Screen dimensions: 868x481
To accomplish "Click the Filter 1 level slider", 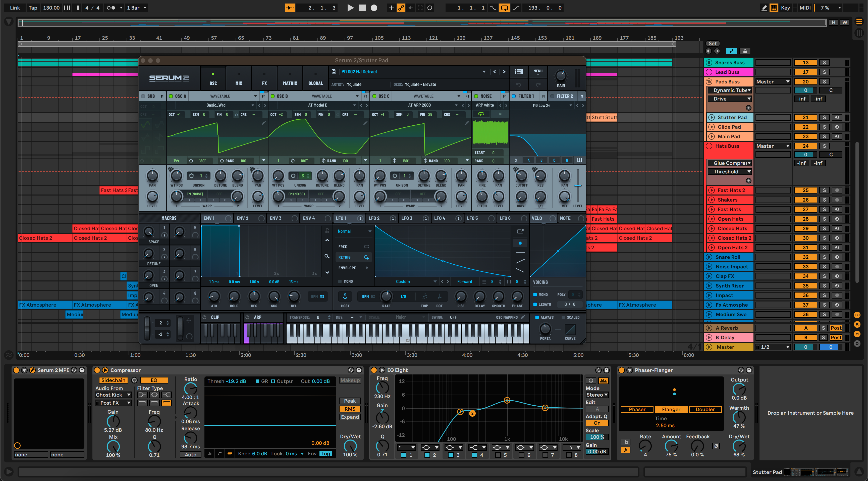I will coord(578,185).
